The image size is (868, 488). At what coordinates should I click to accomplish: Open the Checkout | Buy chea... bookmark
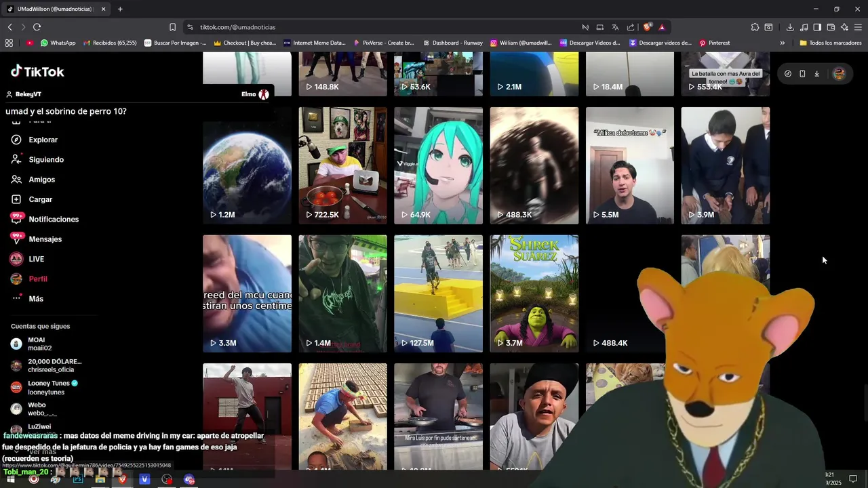pos(244,43)
